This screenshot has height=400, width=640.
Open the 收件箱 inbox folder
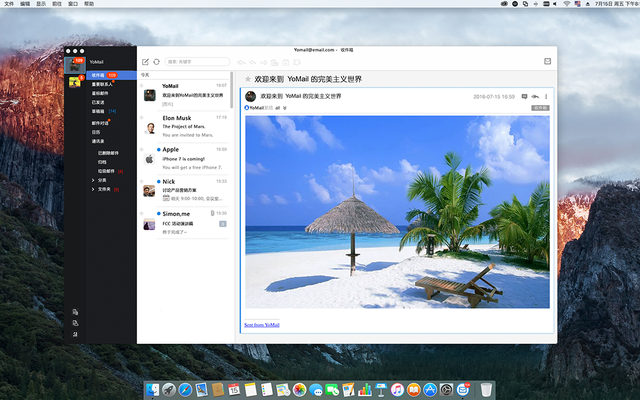point(98,75)
